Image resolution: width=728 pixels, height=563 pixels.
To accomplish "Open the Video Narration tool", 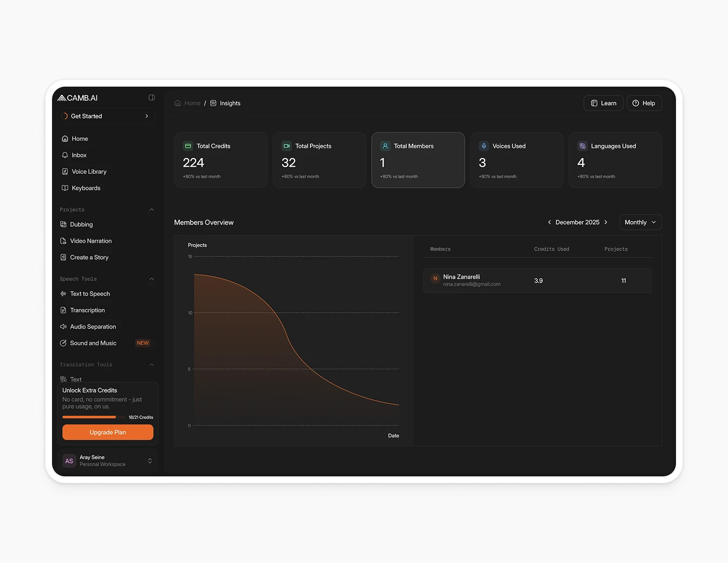I will (90, 240).
